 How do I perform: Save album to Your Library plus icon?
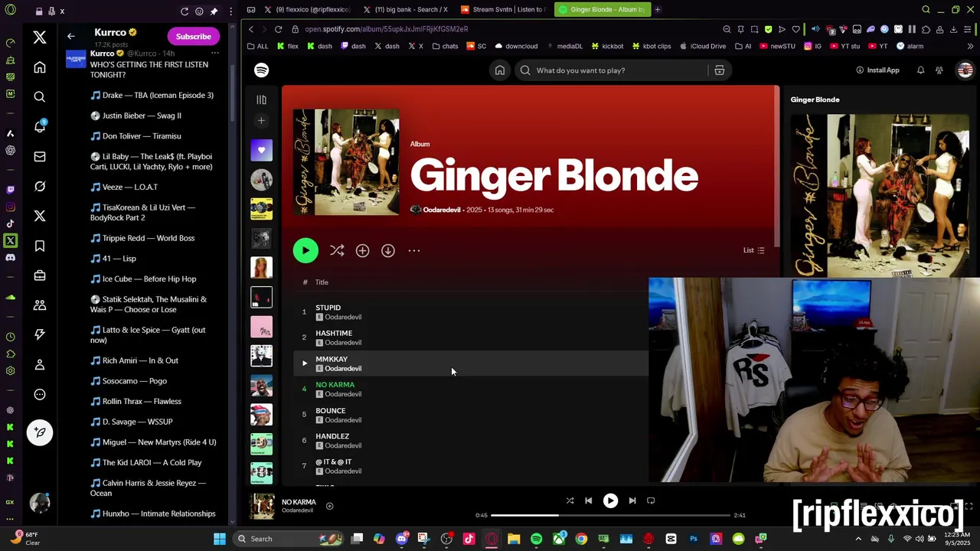362,250
